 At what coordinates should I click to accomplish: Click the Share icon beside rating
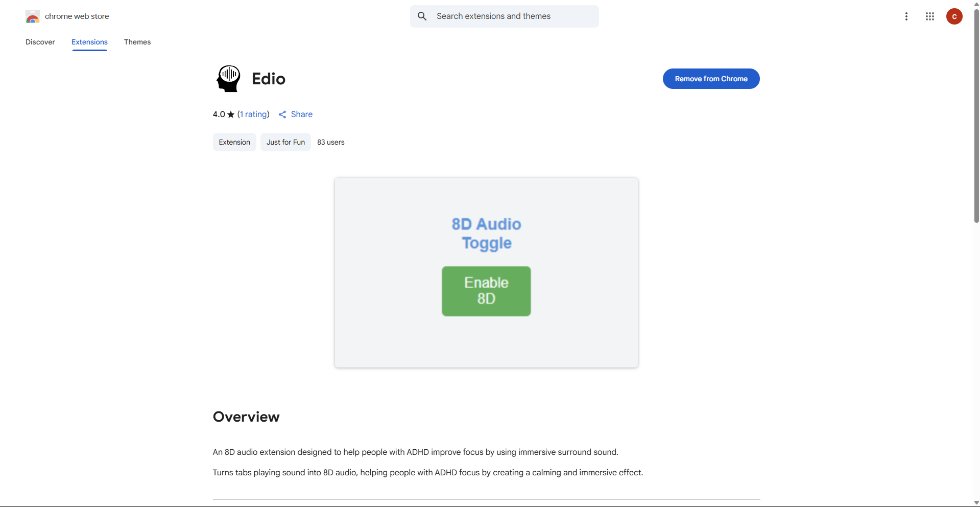click(x=282, y=114)
